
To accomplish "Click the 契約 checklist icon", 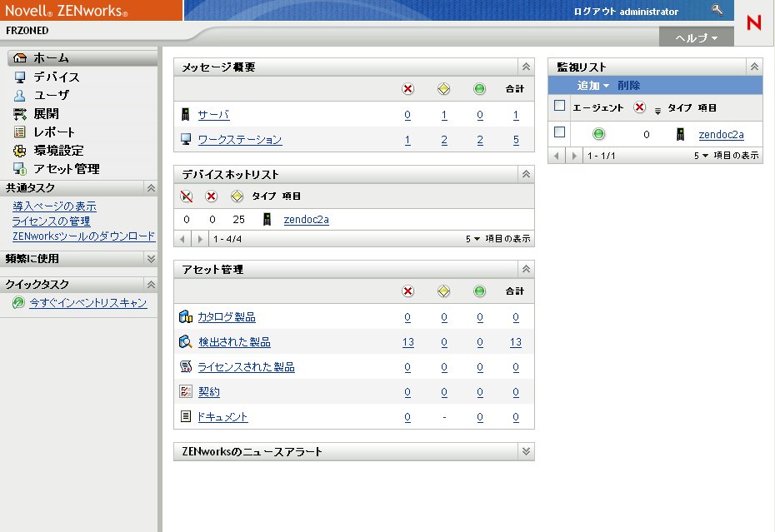I will pos(186,391).
